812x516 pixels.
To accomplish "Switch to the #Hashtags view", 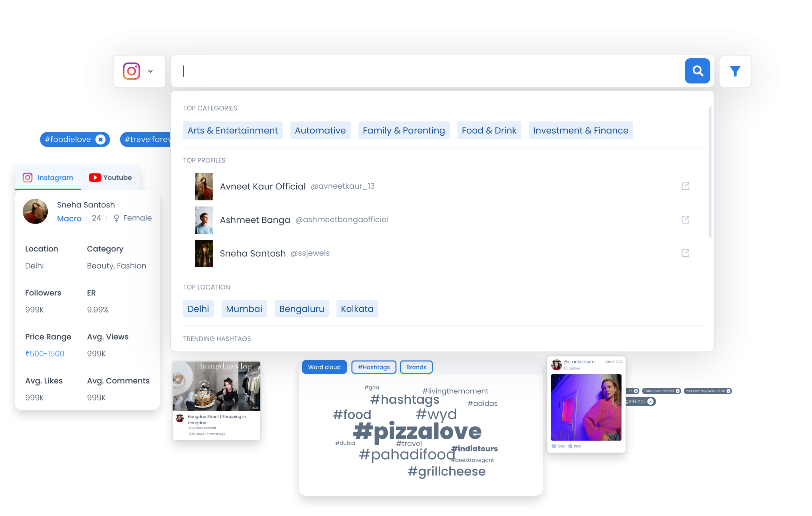I will 373,367.
